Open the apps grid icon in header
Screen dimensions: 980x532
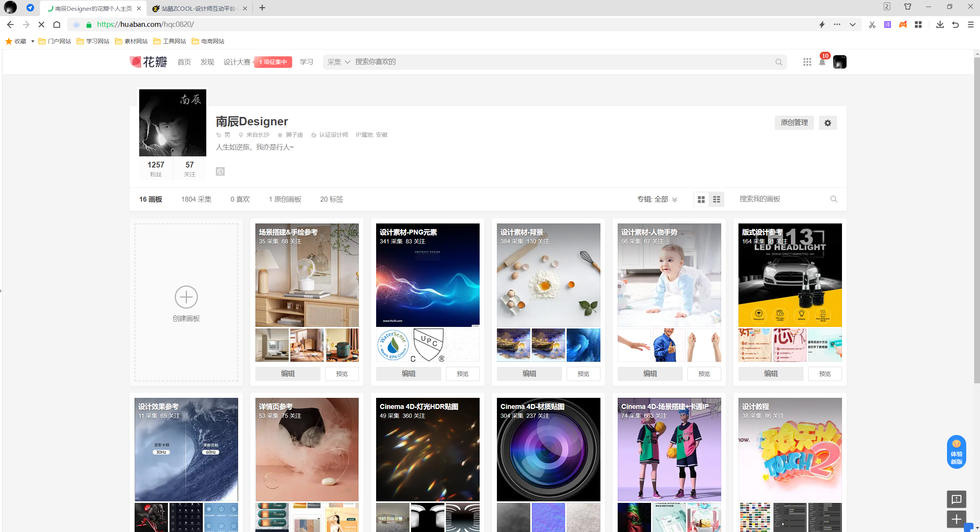pyautogui.click(x=807, y=62)
